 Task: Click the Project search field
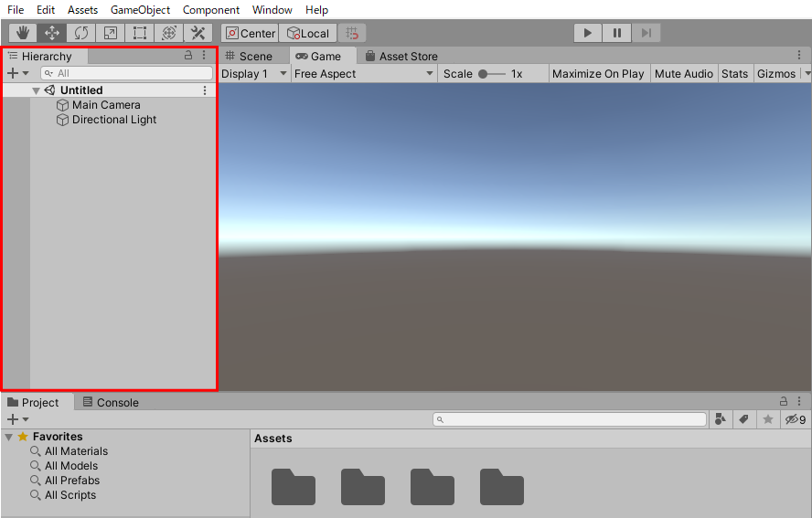point(570,419)
